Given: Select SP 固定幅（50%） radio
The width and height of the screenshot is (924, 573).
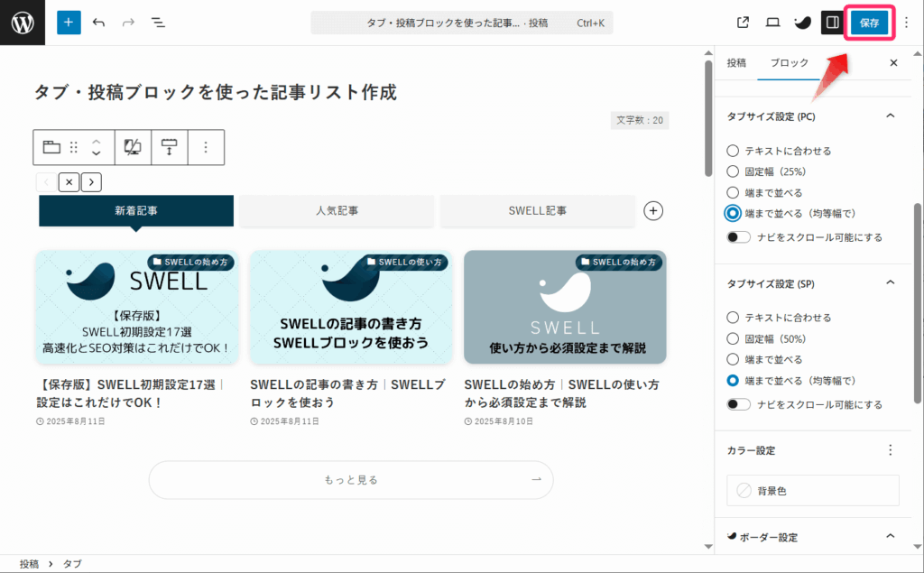Looking at the screenshot, I should pyautogui.click(x=733, y=339).
